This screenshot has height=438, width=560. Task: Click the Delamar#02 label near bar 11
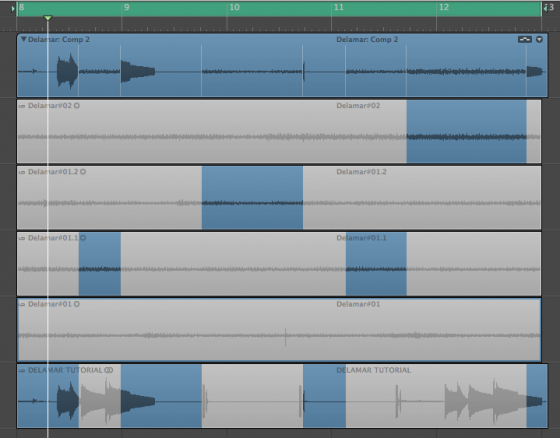[358, 105]
